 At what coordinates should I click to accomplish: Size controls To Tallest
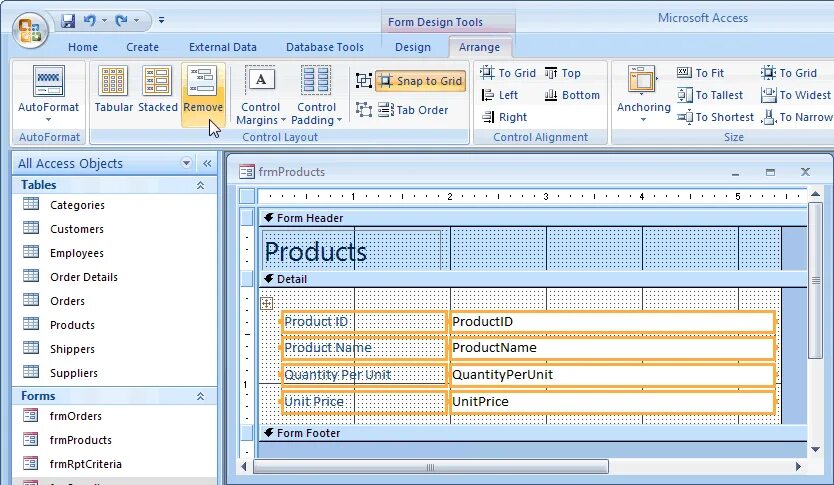click(x=710, y=95)
